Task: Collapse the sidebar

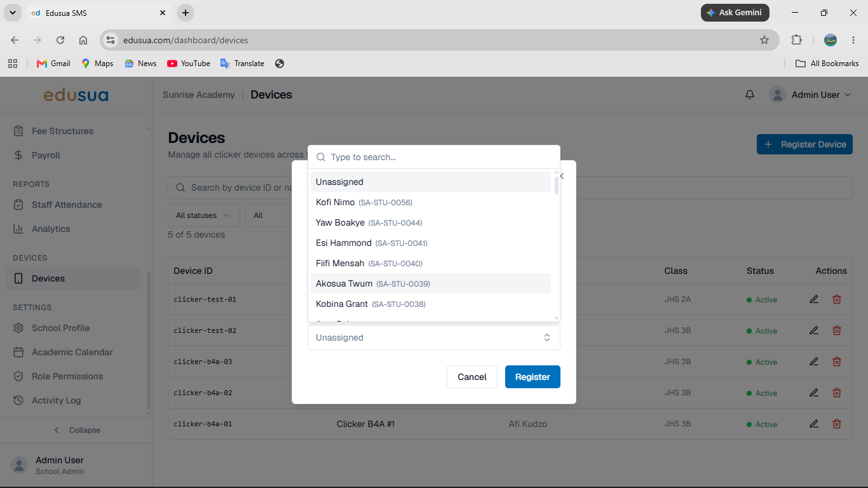Action: 76,430
